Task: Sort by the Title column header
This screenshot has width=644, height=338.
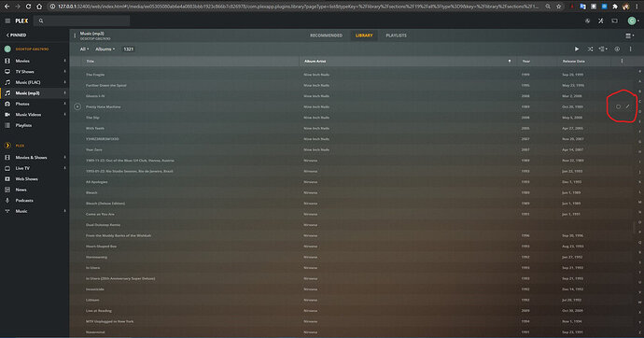Action: 90,62
